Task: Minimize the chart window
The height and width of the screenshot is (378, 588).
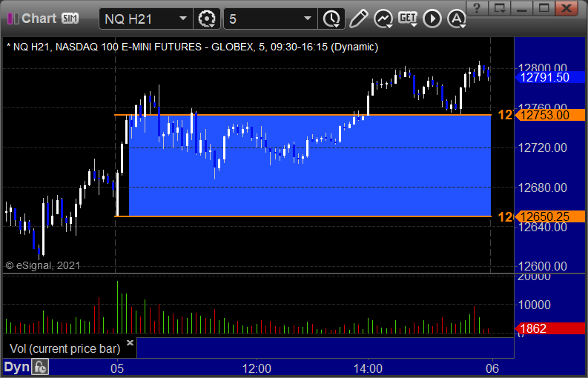Action: [521, 7]
